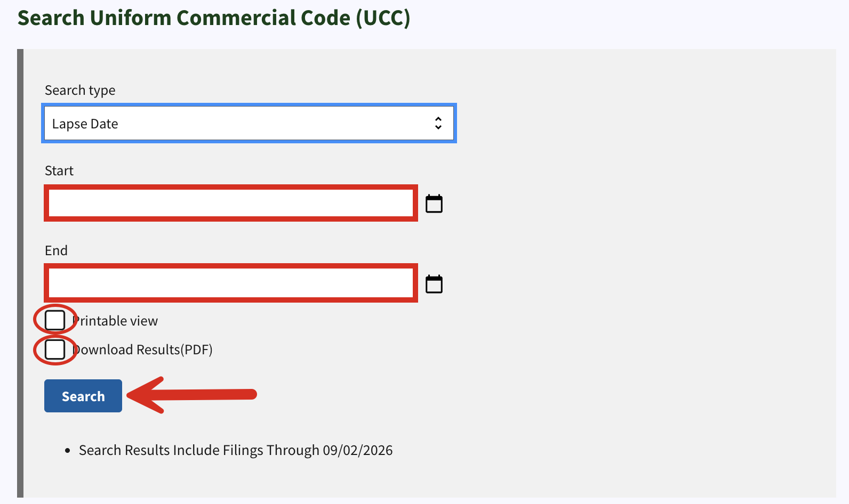Image resolution: width=849 pixels, height=504 pixels.
Task: Enable the Printable view checkbox
Action: click(x=55, y=320)
